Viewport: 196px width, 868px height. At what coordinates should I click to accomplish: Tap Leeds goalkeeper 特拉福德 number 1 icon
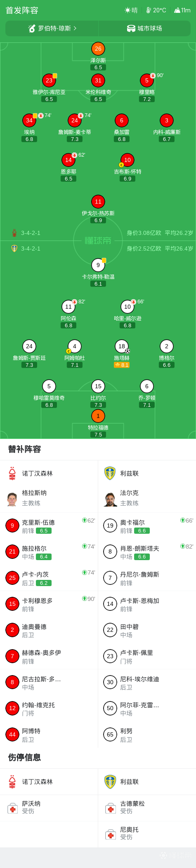point(98,416)
